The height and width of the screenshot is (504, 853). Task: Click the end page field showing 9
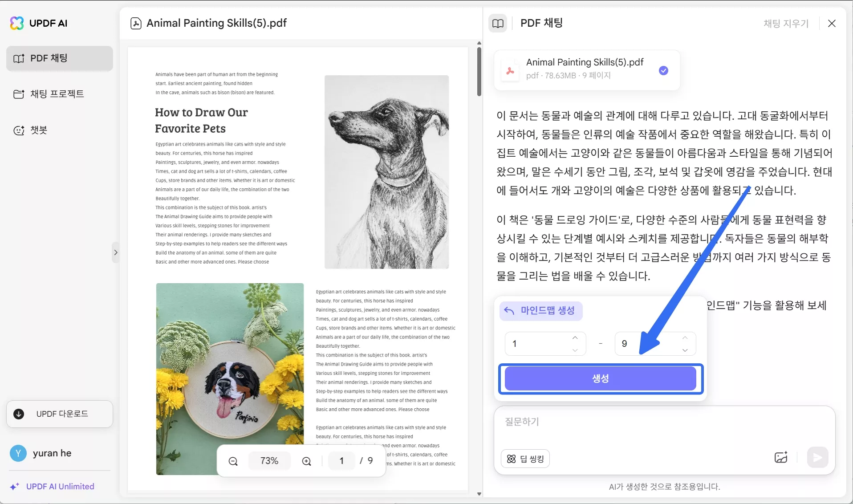[x=655, y=344]
